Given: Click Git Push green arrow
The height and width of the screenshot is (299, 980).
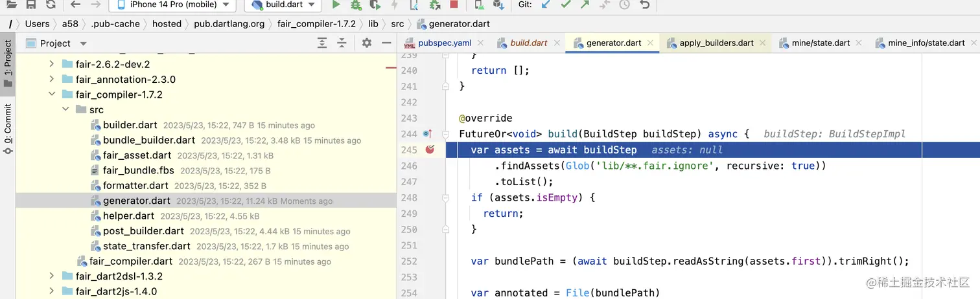Looking at the screenshot, I should pos(585,5).
